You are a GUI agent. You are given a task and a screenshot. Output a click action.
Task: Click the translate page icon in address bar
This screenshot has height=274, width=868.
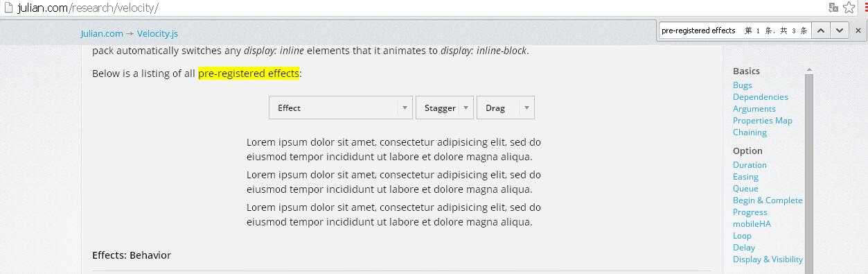click(x=834, y=8)
